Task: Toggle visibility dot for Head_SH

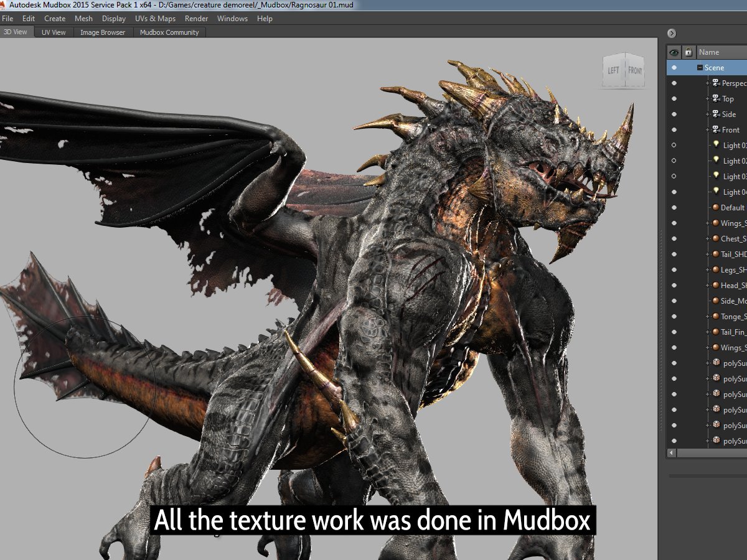Action: click(x=674, y=285)
